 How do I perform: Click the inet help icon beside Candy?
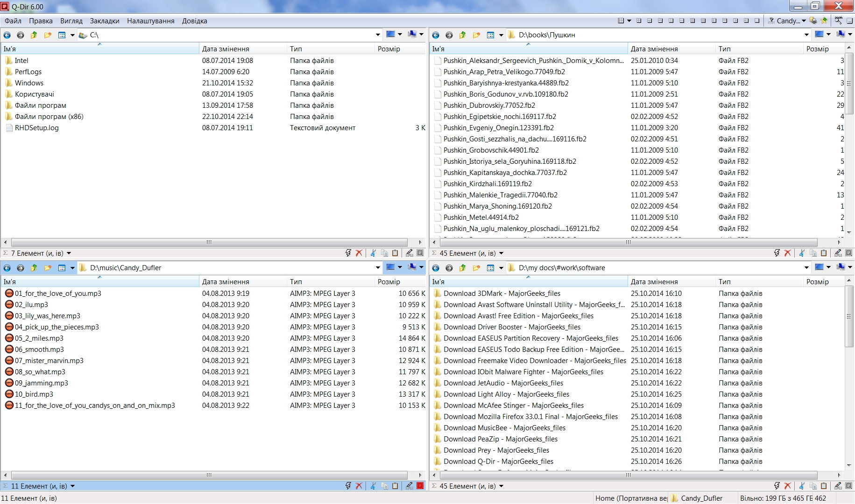click(771, 21)
